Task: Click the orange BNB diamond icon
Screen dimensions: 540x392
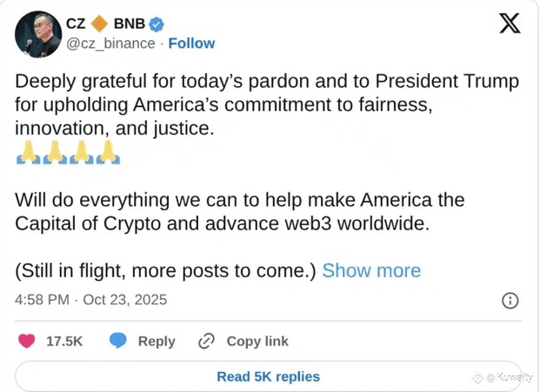Action: click(100, 23)
